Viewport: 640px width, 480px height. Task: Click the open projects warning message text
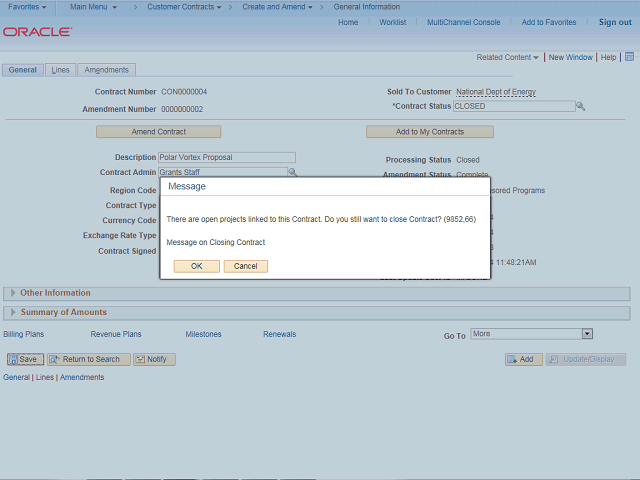[x=321, y=219]
